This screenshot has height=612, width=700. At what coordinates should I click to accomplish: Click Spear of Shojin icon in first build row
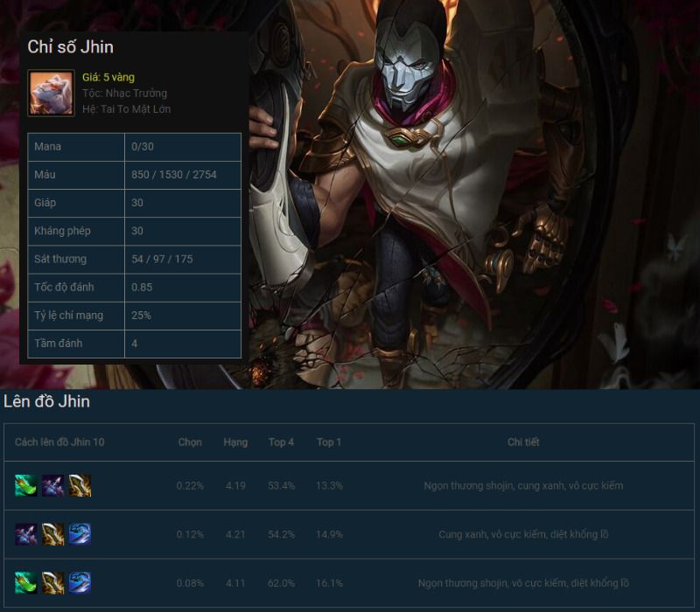click(26, 485)
